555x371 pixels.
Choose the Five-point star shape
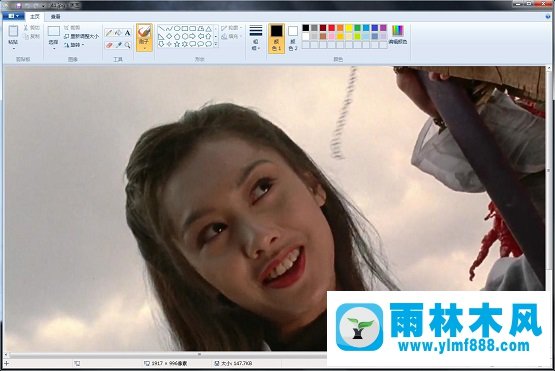click(177, 44)
